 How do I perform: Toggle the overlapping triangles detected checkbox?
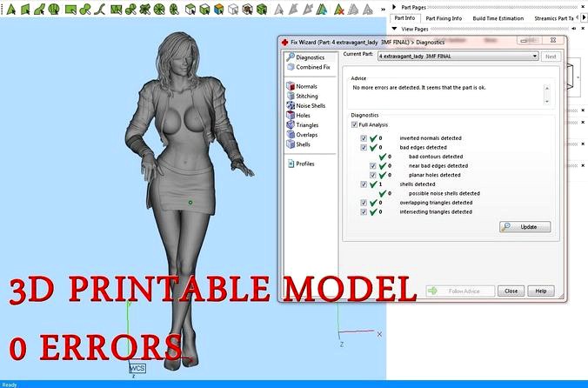pyautogui.click(x=364, y=202)
